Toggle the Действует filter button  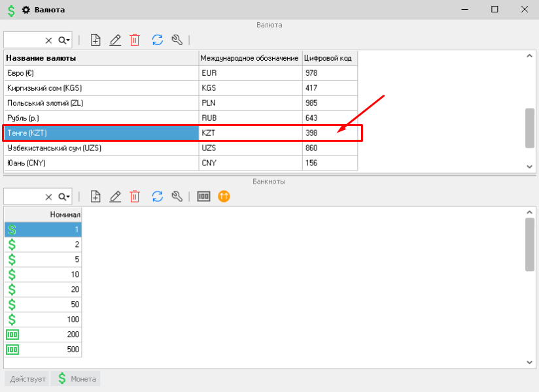27,378
